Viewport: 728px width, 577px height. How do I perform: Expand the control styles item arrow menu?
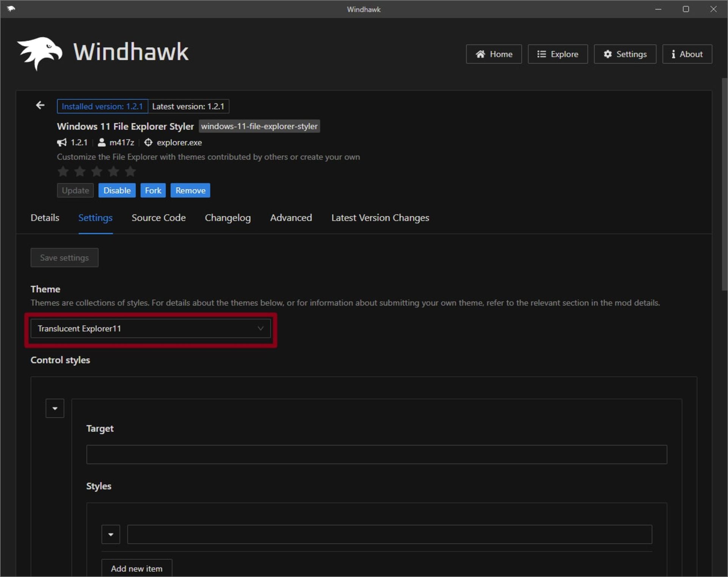[55, 408]
